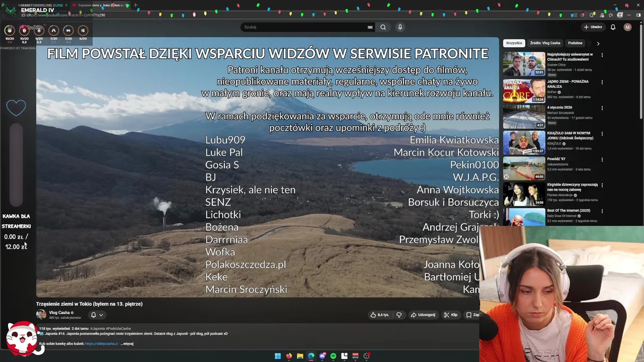This screenshot has width=644, height=362.
Task: Open options for 'Kirgiskie dziewczyny' video
Action: pos(602,185)
